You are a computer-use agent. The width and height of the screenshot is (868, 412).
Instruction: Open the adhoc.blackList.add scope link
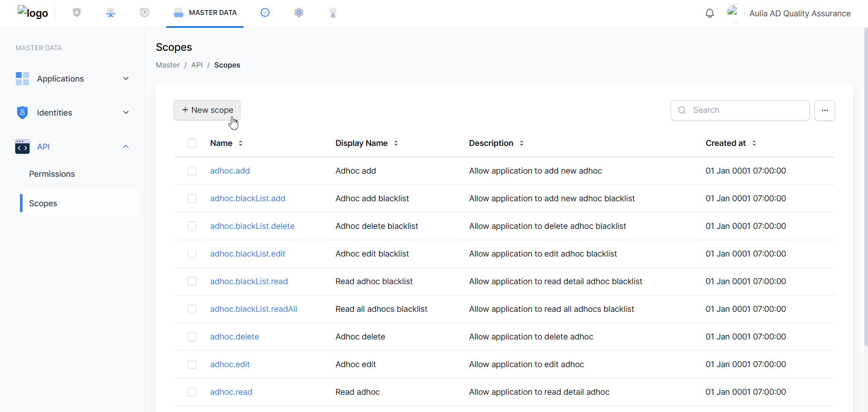(248, 199)
